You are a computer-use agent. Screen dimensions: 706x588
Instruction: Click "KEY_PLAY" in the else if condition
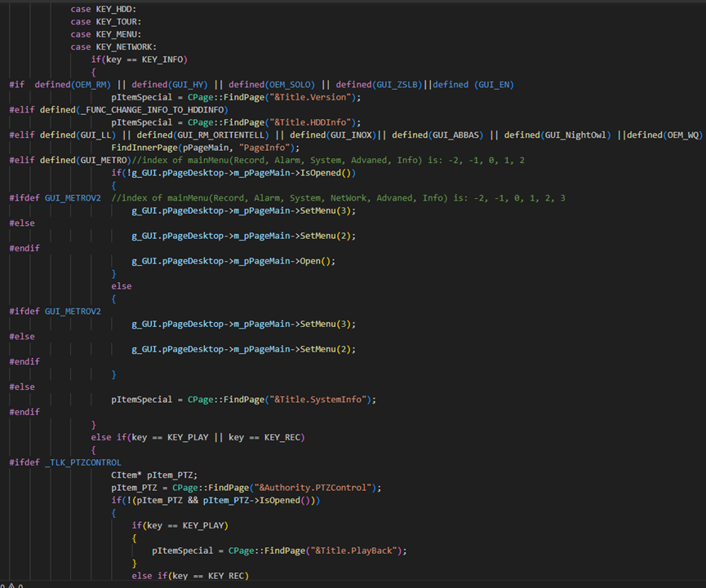point(188,437)
